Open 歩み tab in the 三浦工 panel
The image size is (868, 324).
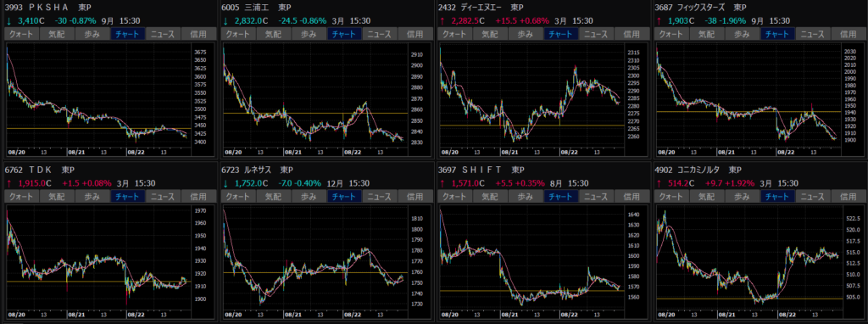coord(309,34)
